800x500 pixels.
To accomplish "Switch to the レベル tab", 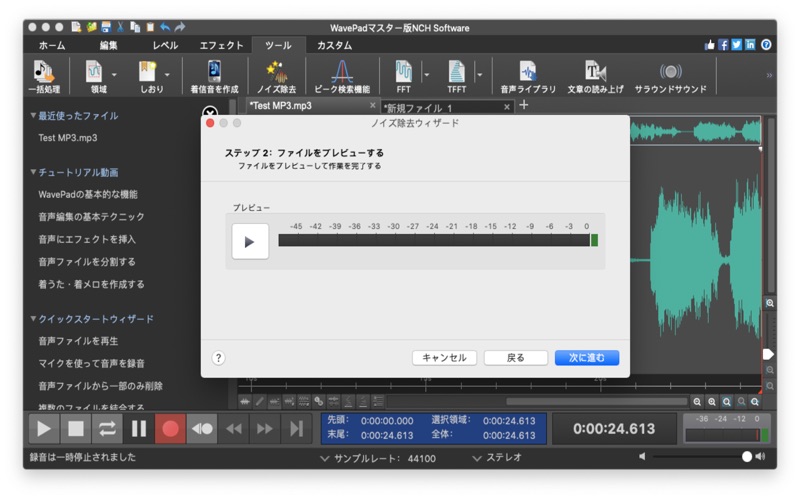I will point(165,45).
